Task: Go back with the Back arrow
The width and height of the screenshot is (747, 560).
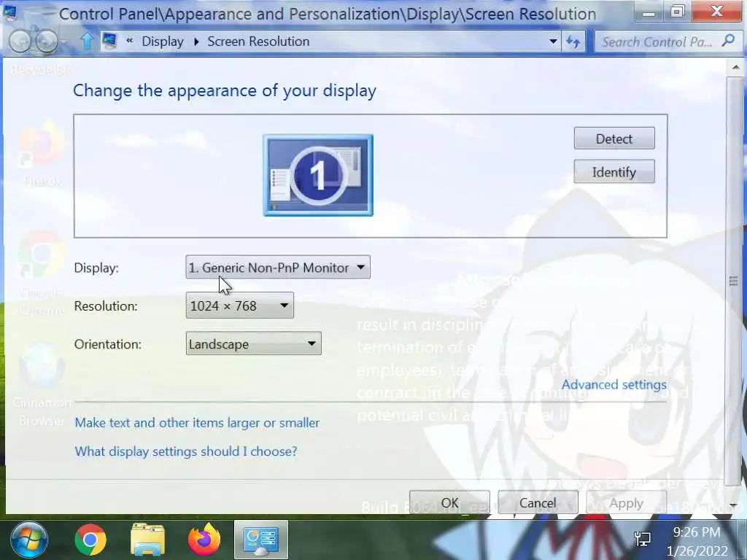Action: coord(20,42)
